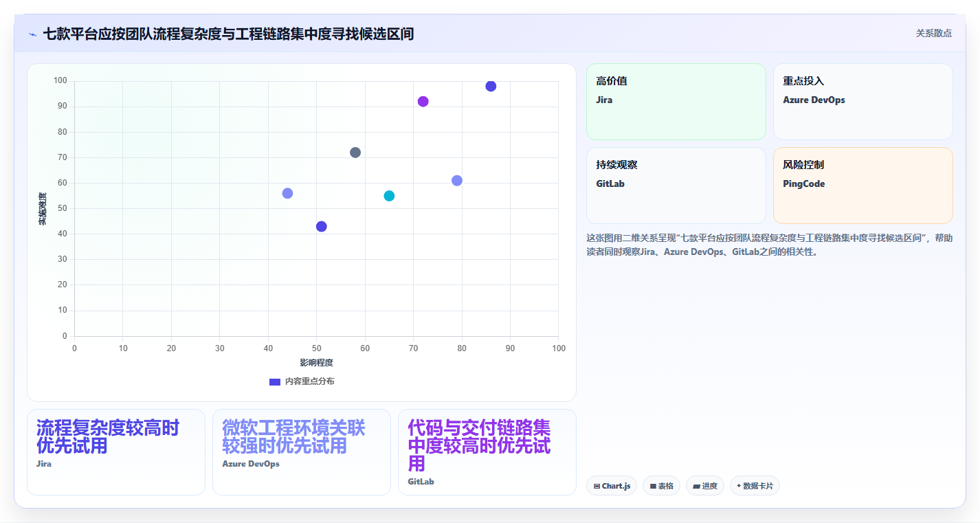Click the lightning icon beside the page title

click(32, 34)
